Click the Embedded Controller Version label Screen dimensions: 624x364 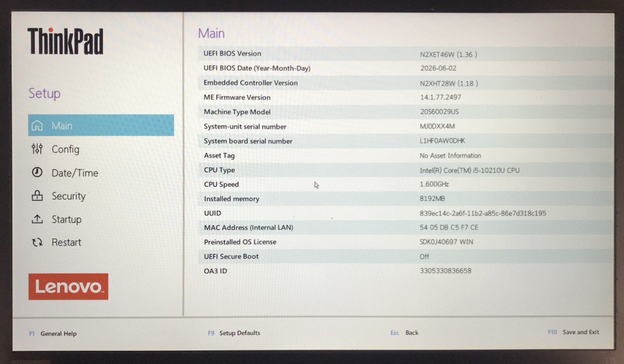[x=251, y=83]
